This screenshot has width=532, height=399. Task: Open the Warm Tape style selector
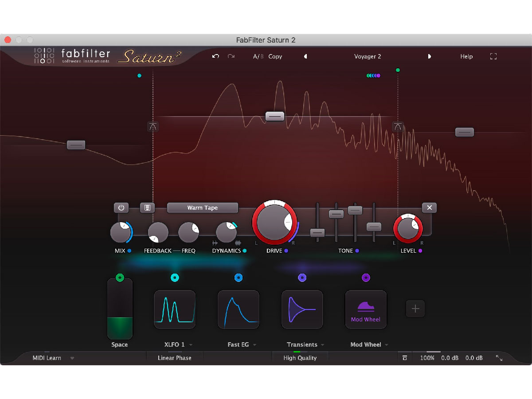click(203, 207)
